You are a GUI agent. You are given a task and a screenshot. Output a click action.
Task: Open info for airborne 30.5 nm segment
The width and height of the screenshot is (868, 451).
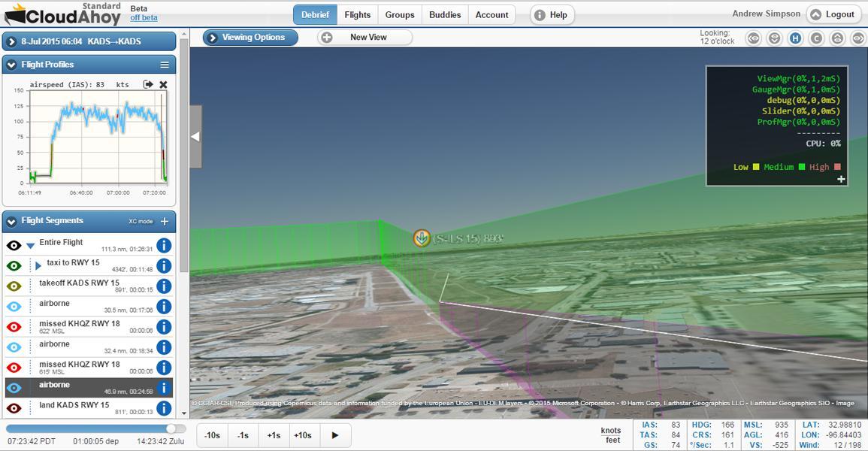164,306
